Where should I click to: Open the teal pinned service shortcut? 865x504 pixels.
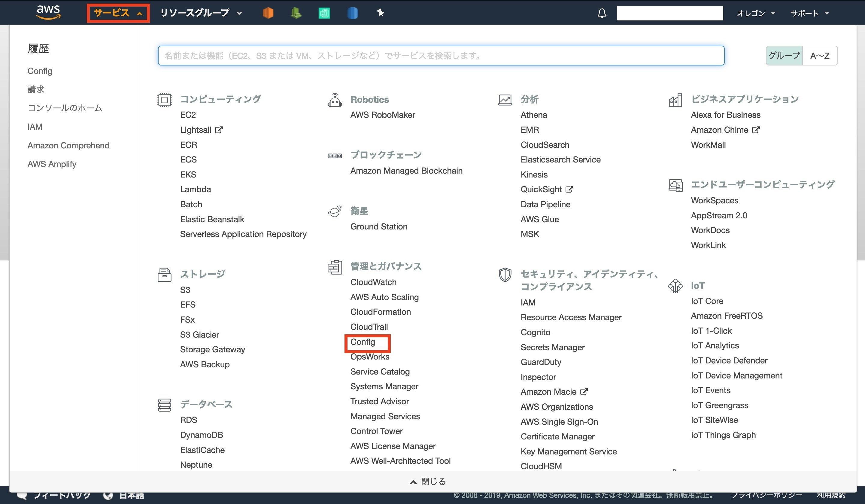pos(324,13)
